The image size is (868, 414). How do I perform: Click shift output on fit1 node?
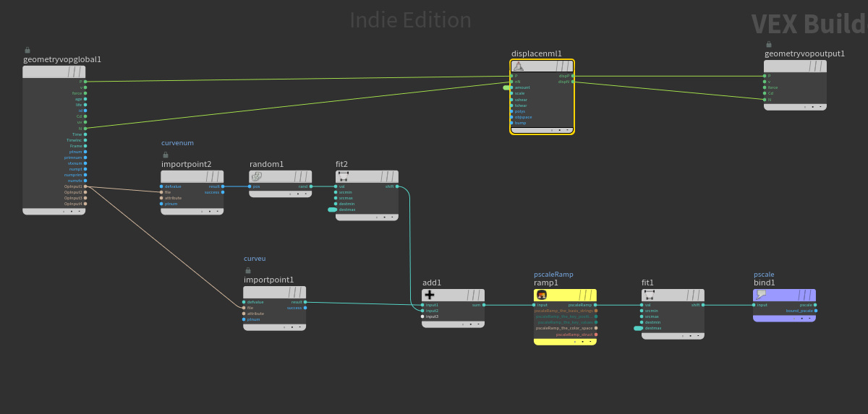point(703,305)
